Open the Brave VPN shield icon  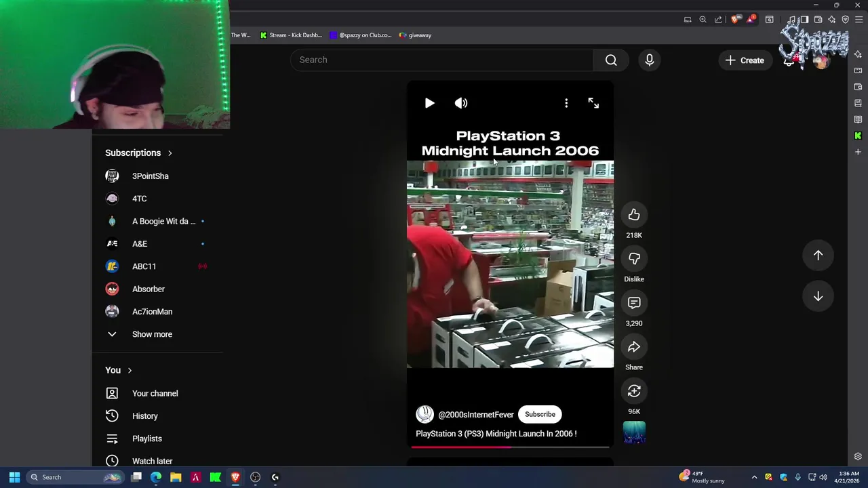[845, 20]
